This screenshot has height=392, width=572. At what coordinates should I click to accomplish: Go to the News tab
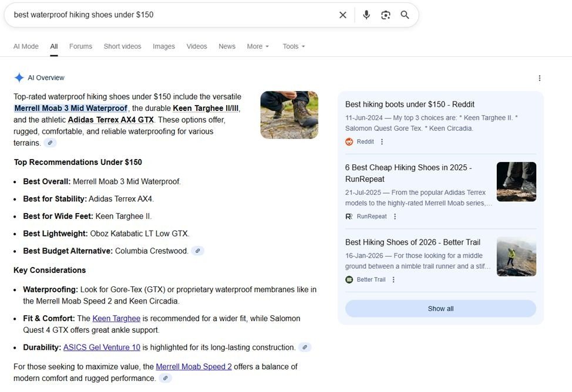pyautogui.click(x=227, y=46)
